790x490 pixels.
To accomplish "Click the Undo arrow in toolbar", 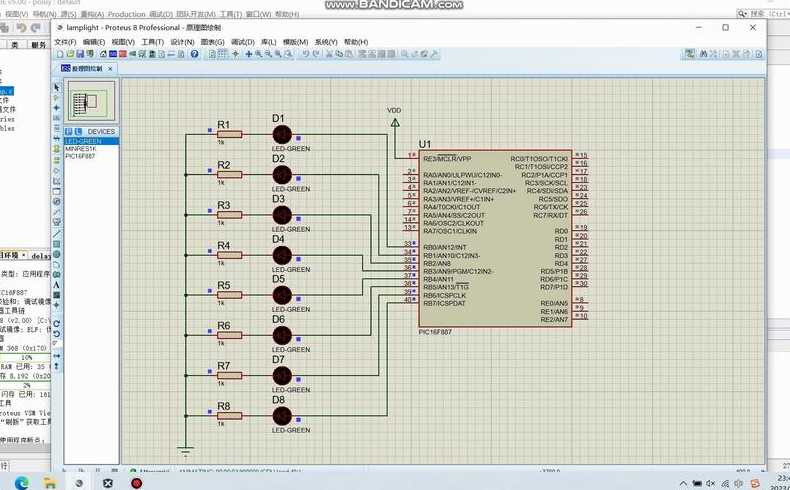I will coord(306,54).
